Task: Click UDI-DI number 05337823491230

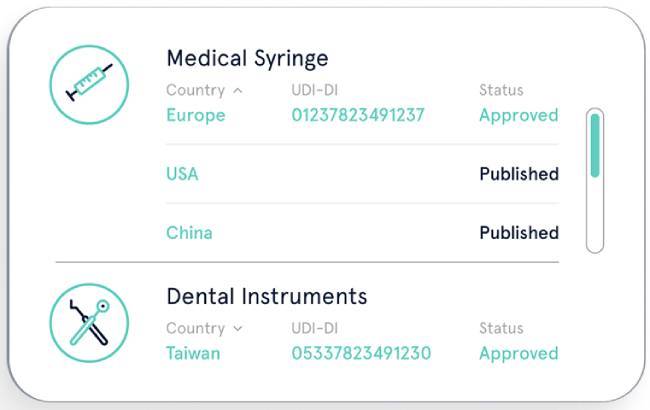Action: [361, 353]
